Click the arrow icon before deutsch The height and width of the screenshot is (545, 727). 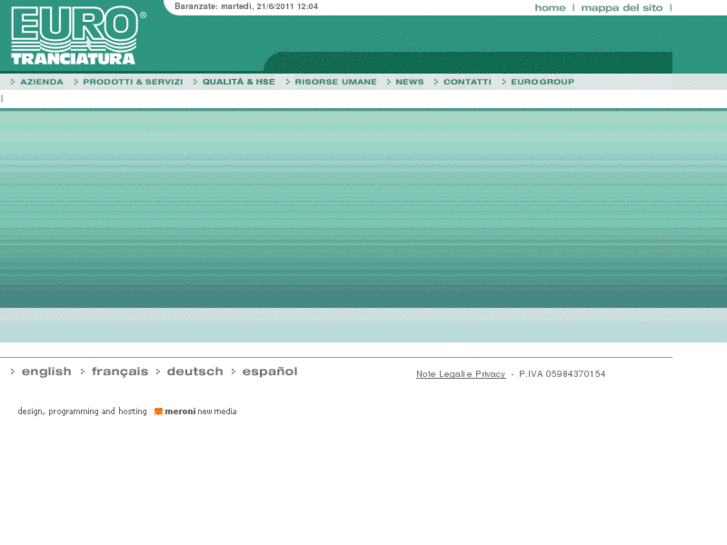[158, 372]
